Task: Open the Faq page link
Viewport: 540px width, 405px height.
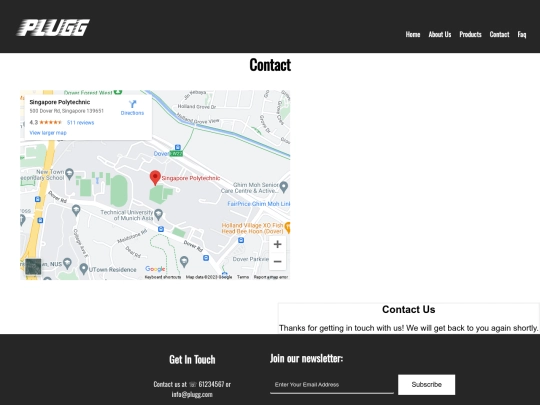Action: click(x=522, y=34)
